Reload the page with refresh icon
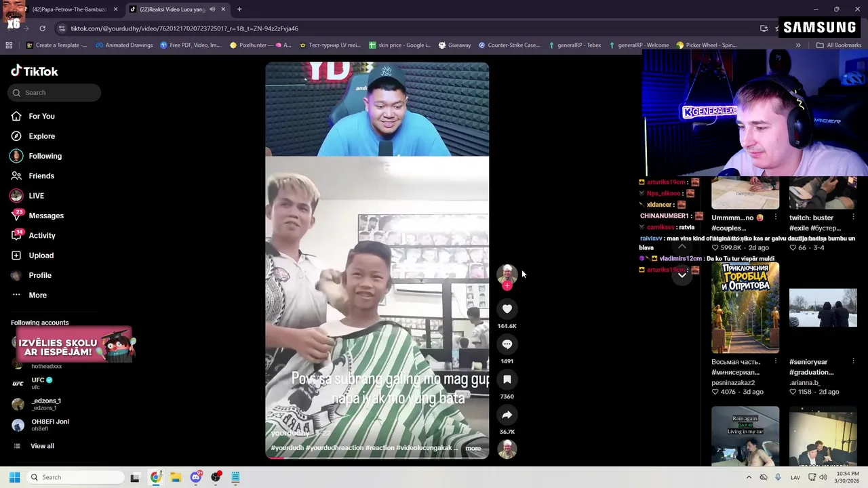 [x=42, y=28]
